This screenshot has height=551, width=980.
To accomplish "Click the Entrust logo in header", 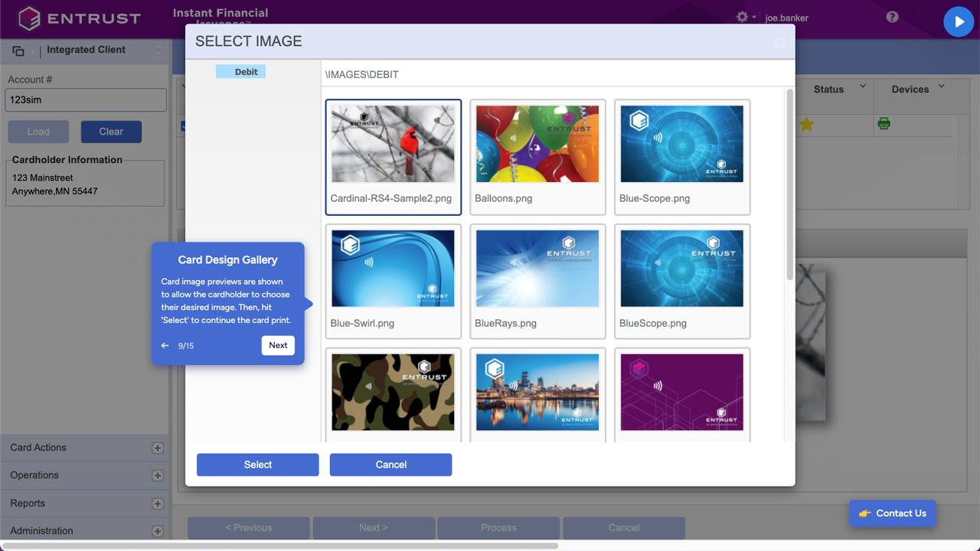I will click(80, 18).
